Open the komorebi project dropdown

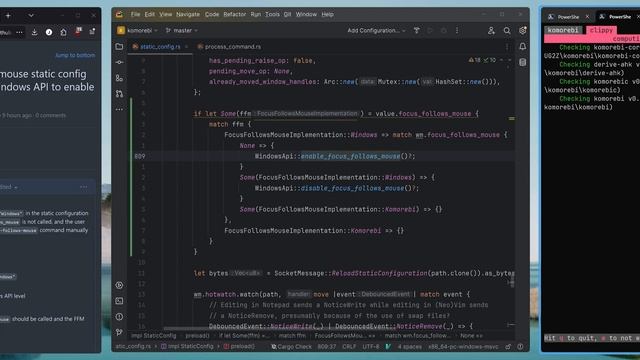(138, 31)
